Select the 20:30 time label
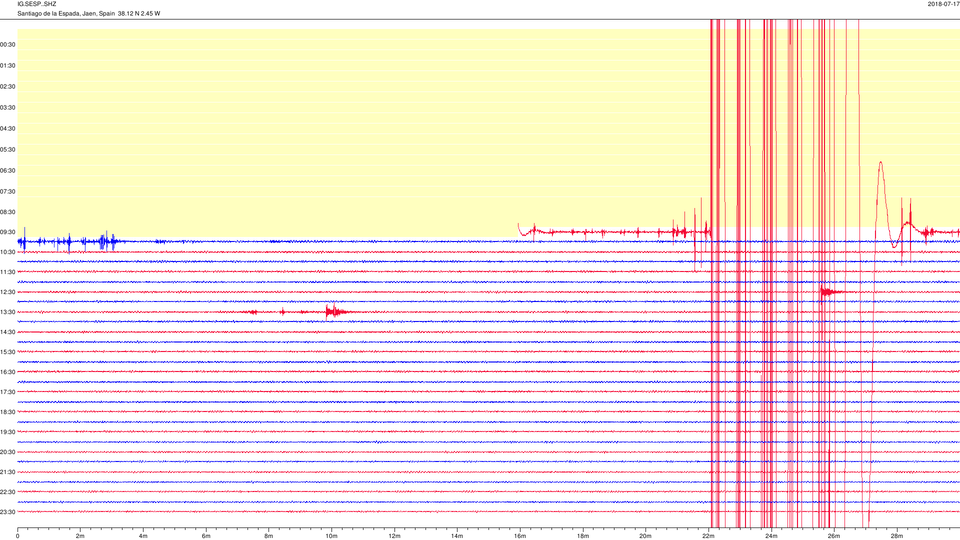Image resolution: width=960 pixels, height=540 pixels. (x=8, y=452)
